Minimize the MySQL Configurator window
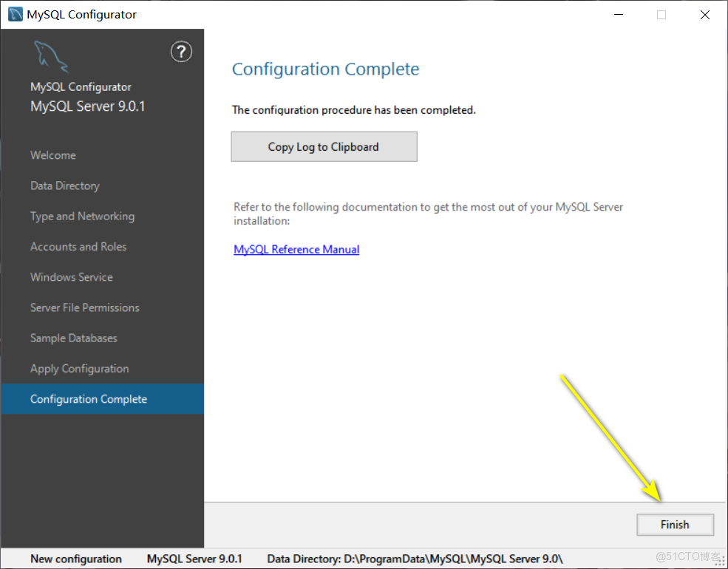Viewport: 728px width, 569px height. 619,15
